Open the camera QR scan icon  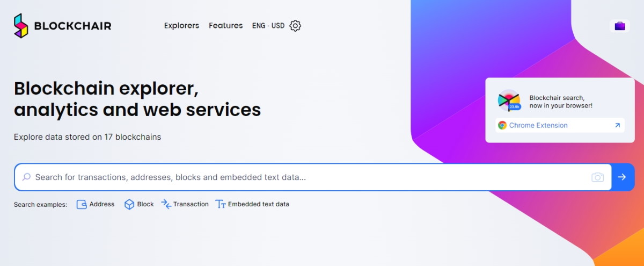(x=597, y=177)
